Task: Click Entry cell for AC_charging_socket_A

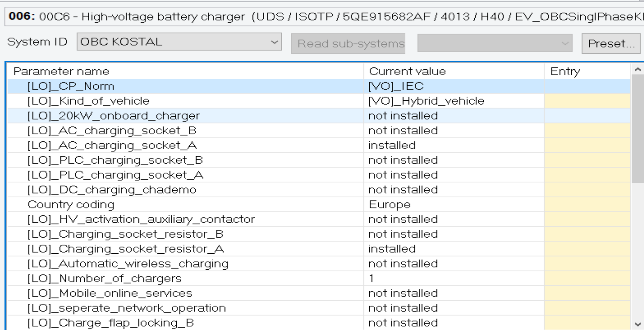Action: click(587, 145)
